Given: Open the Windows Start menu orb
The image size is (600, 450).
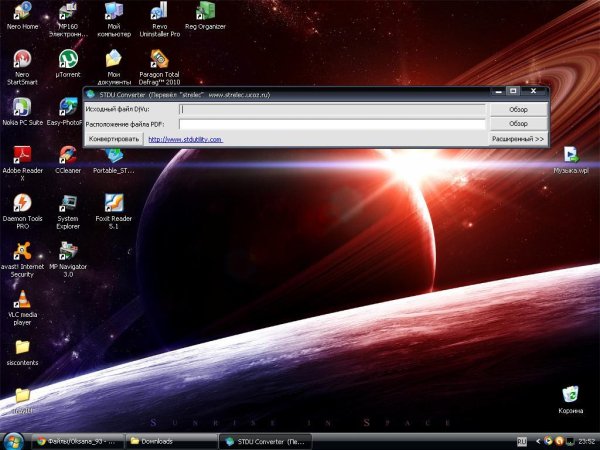Looking at the screenshot, I should [13, 441].
